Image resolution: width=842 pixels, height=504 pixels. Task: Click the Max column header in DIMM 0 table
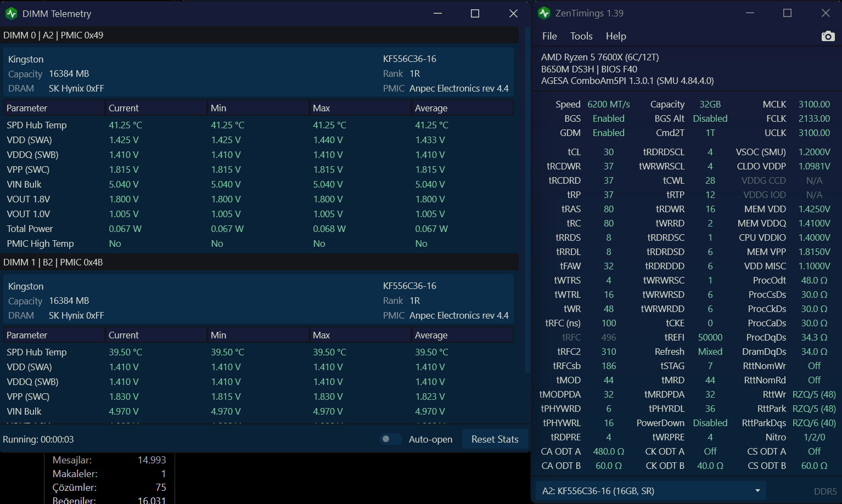tap(361, 108)
